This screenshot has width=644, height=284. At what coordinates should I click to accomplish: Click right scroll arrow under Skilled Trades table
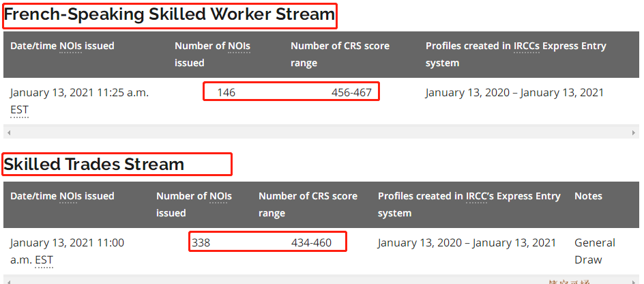[634, 281]
